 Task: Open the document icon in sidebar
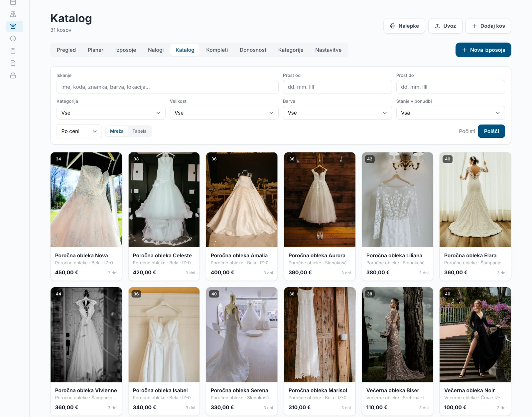coord(13,63)
